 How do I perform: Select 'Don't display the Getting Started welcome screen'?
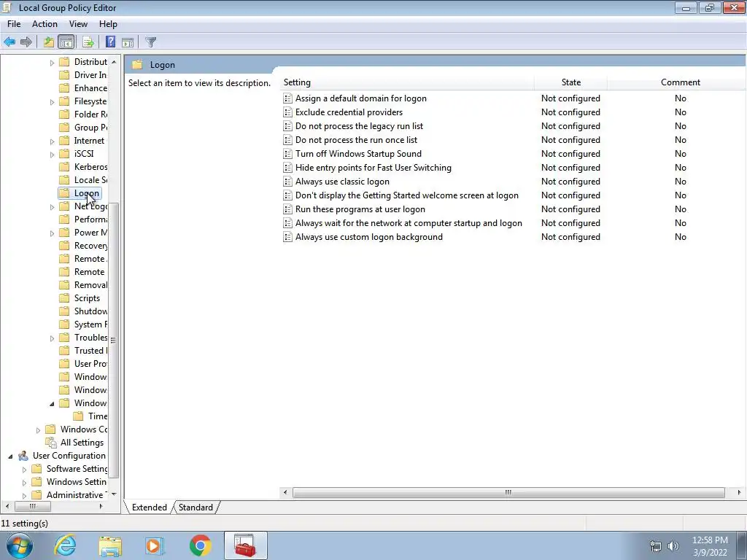[407, 195]
